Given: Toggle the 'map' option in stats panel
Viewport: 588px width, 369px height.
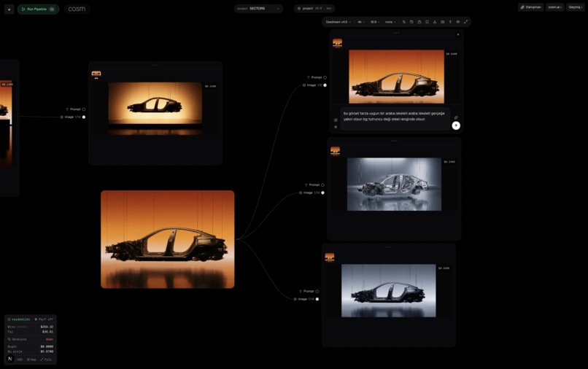Looking at the screenshot, I should pyautogui.click(x=32, y=360).
